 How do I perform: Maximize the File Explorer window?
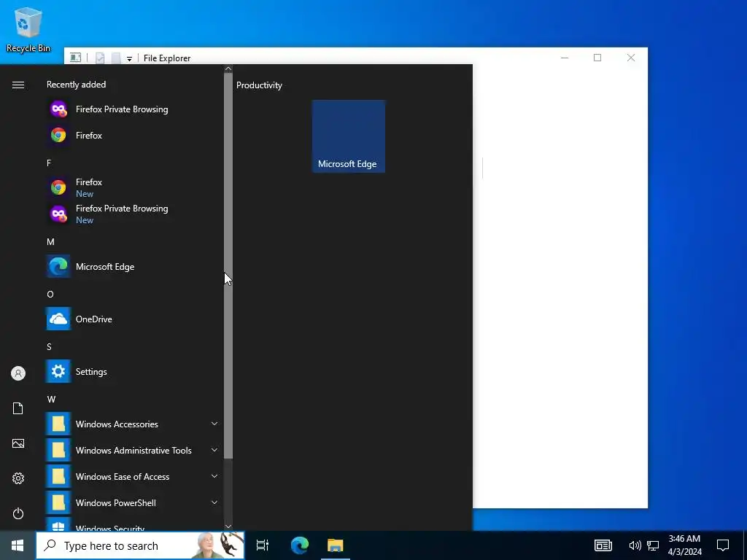[597, 58]
